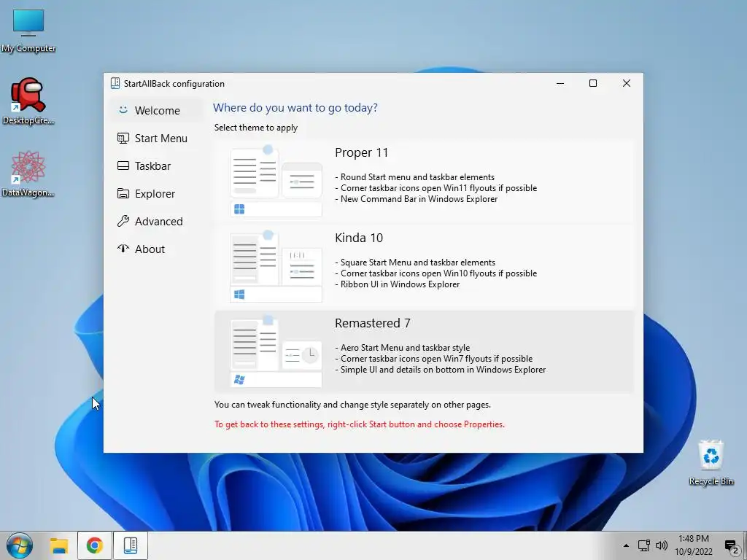Viewport: 747px width, 560px height.
Task: Click the folder icon beside Explorer
Action: click(123, 193)
